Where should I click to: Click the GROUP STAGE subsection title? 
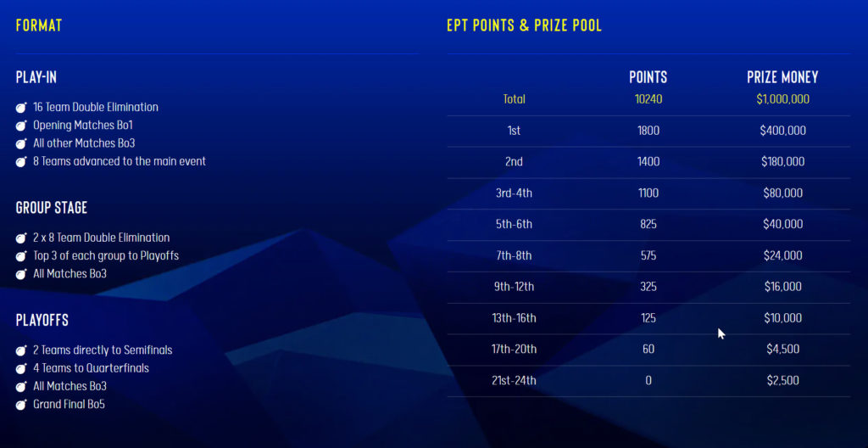(x=52, y=208)
